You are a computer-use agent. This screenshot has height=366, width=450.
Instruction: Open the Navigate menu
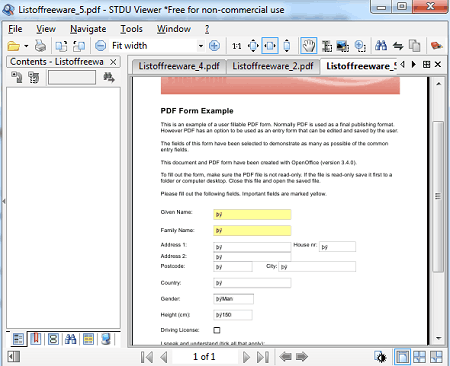(88, 29)
